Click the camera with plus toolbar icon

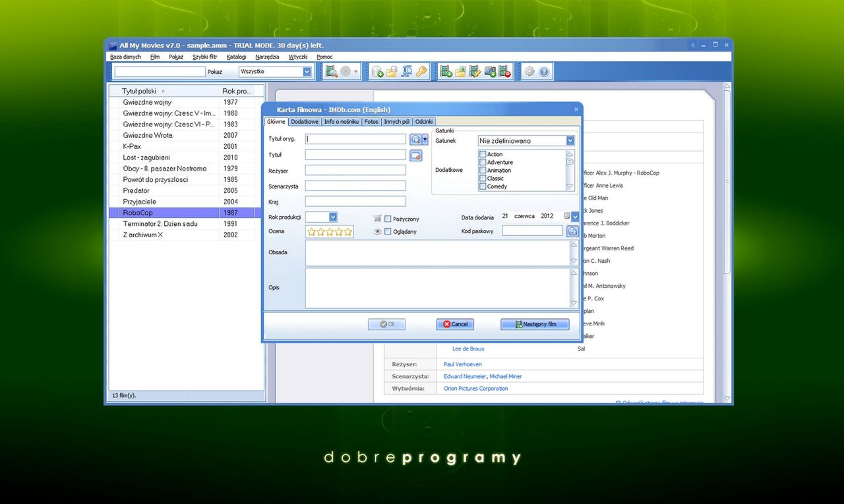tap(491, 72)
